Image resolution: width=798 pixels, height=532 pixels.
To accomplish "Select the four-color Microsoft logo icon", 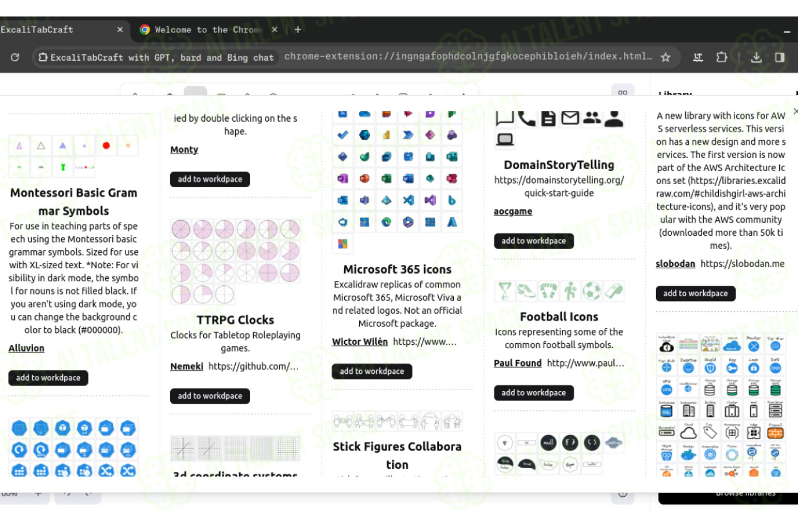I will 343,244.
